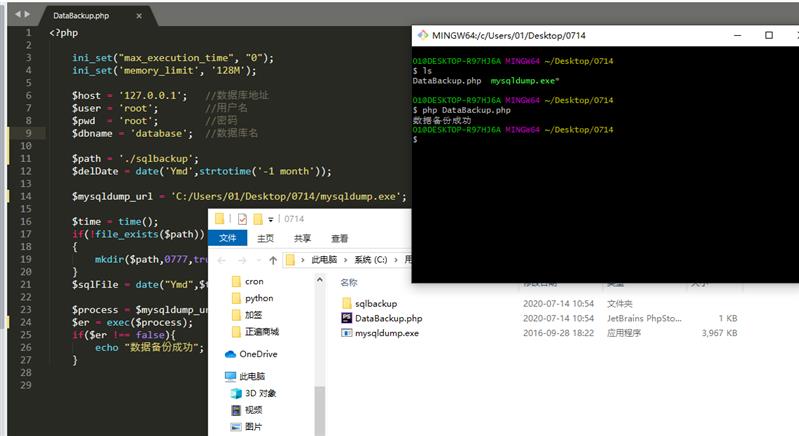Select the mysqldump.exe application file

pyautogui.click(x=386, y=333)
